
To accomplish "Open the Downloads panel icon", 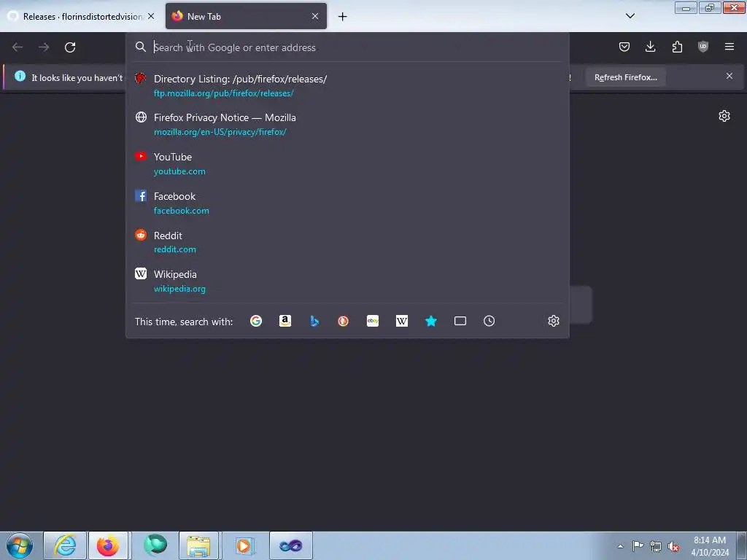I will tap(650, 47).
